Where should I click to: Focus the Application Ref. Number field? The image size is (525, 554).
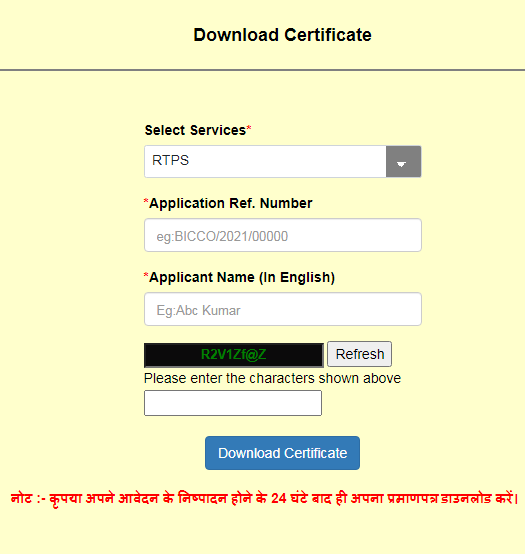pos(283,235)
